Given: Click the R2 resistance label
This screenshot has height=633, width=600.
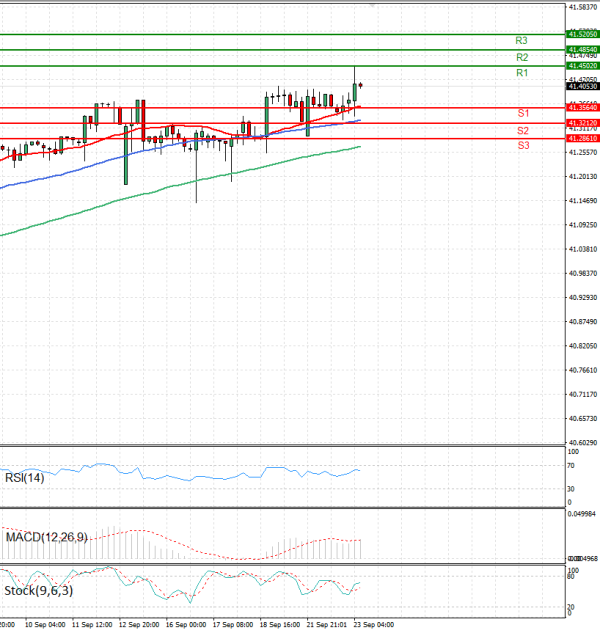Looking at the screenshot, I should click(x=522, y=57).
